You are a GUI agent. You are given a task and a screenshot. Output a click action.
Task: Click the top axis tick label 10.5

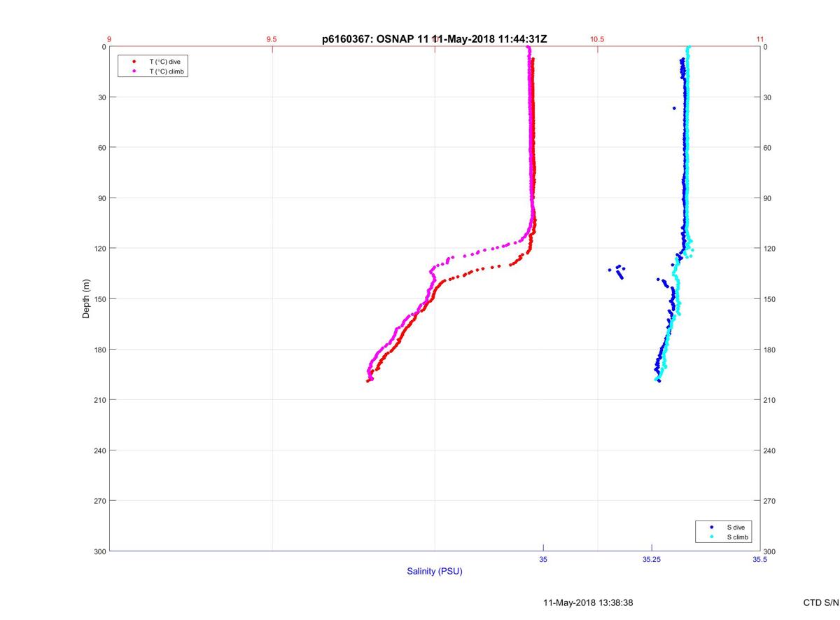[x=597, y=39]
